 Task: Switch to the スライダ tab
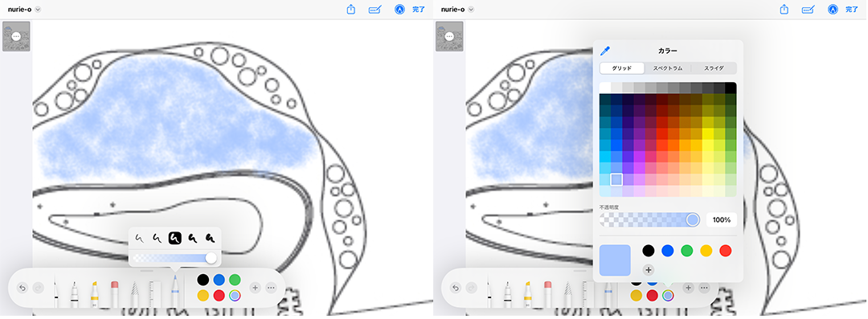click(714, 68)
